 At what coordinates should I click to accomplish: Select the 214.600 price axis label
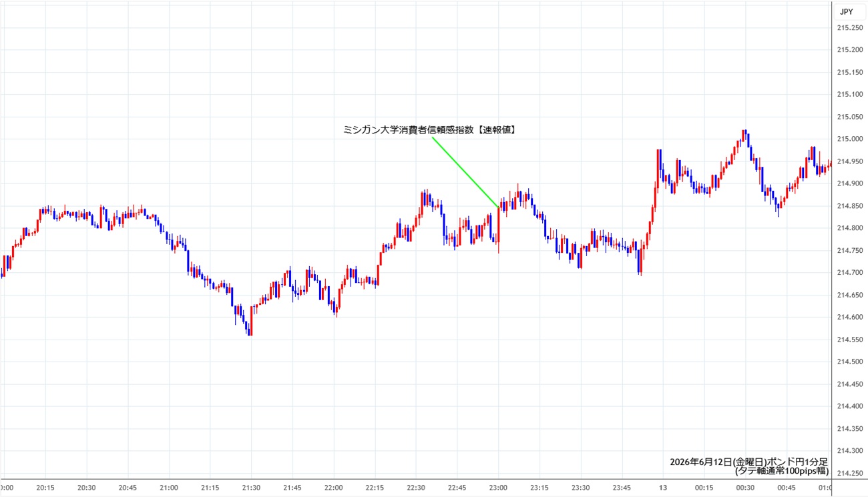point(850,317)
